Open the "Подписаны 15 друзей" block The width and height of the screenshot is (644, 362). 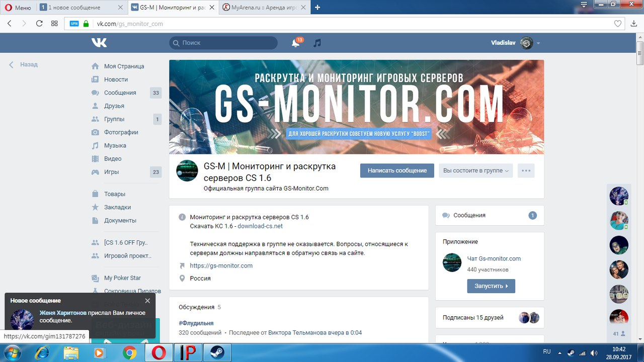coord(490,318)
